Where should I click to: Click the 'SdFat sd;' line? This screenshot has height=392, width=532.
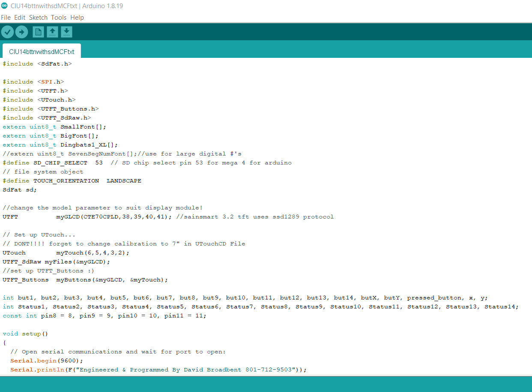coord(20,190)
